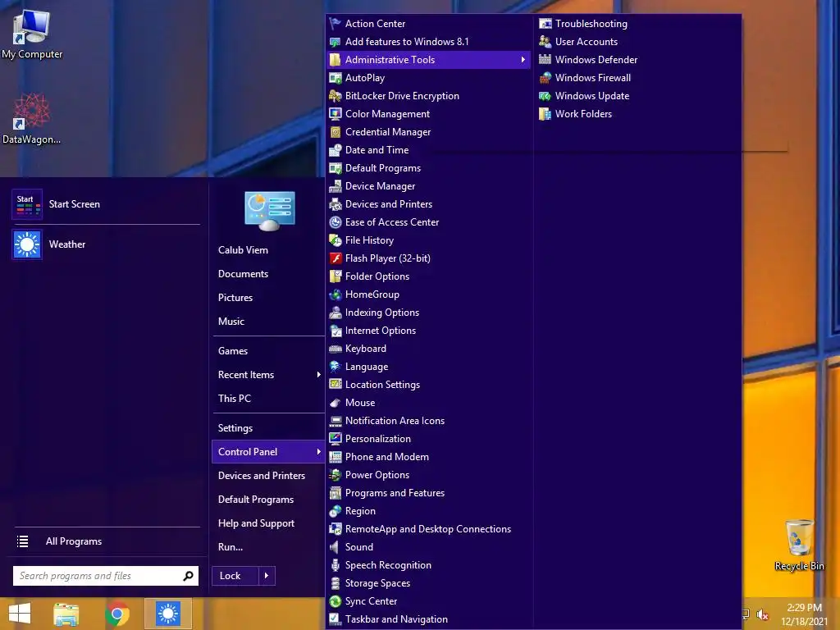Click the taskbar clock showing 2:29 PM
The width and height of the screenshot is (840, 630).
(x=804, y=614)
